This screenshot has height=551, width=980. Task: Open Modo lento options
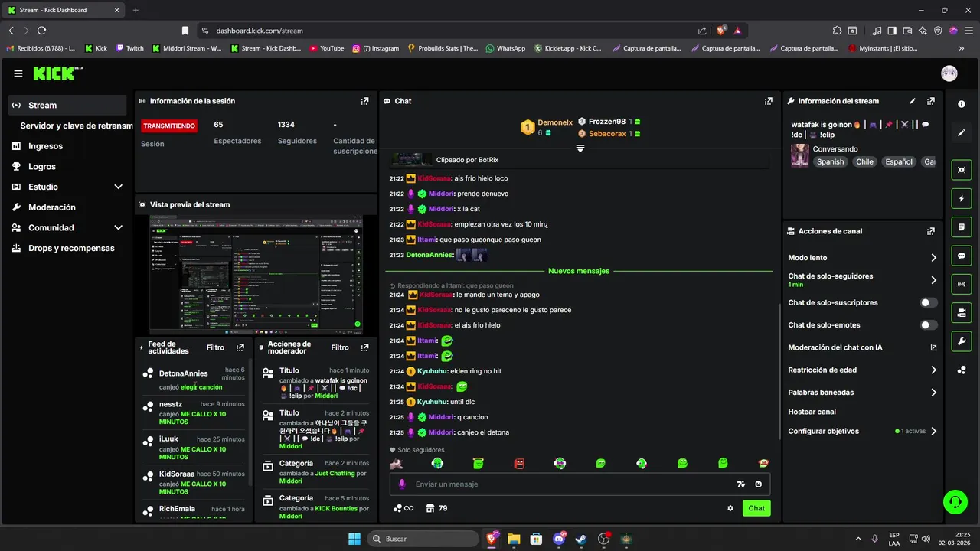point(862,258)
